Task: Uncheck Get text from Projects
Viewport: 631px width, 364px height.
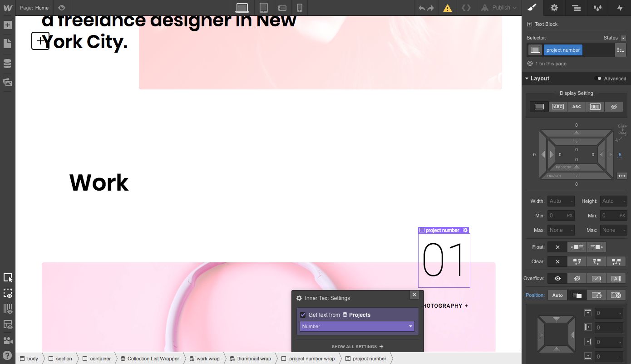Action: [x=303, y=315]
